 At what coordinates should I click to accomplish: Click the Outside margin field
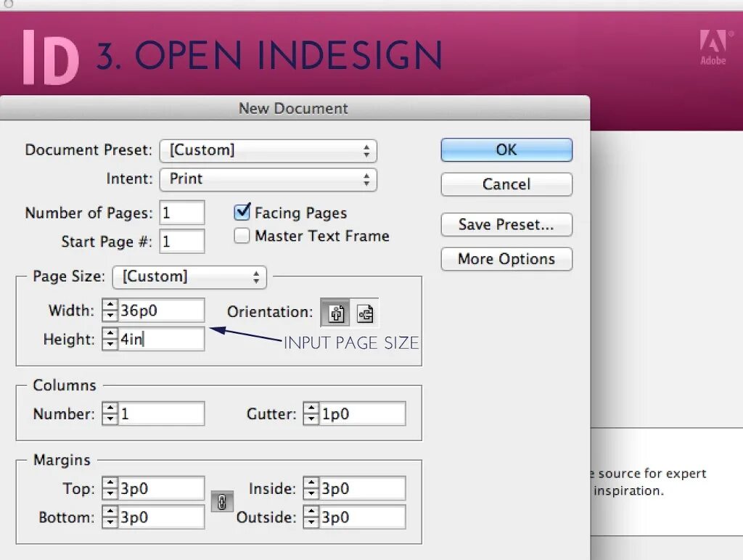[363, 517]
